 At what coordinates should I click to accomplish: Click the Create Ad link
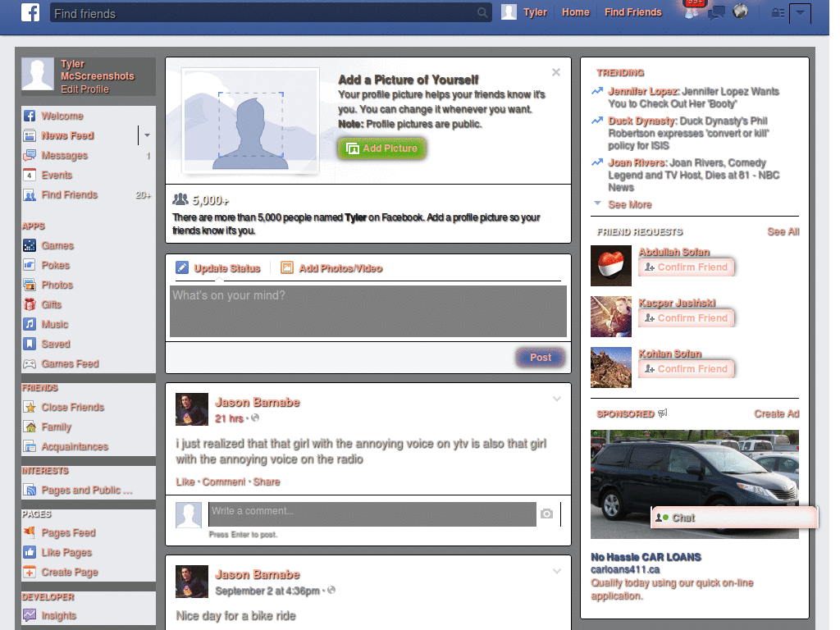[x=777, y=413]
